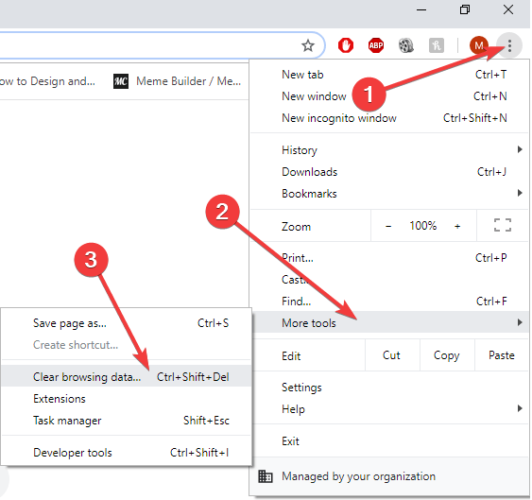
Task: Expand the Help submenu
Action: [519, 408]
